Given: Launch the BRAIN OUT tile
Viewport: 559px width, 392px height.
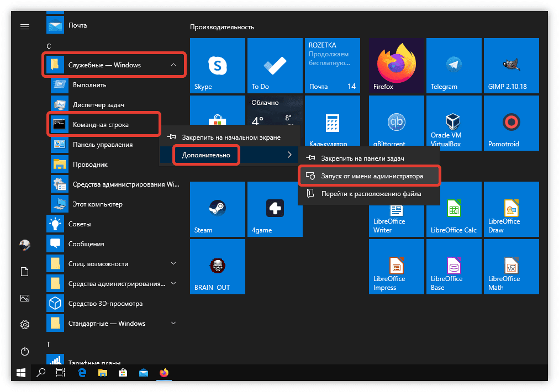Looking at the screenshot, I should (x=218, y=267).
